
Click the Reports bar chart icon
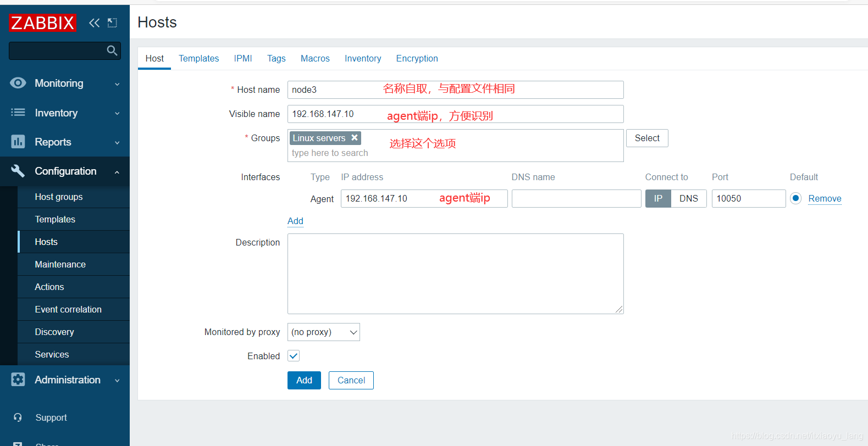coord(18,142)
